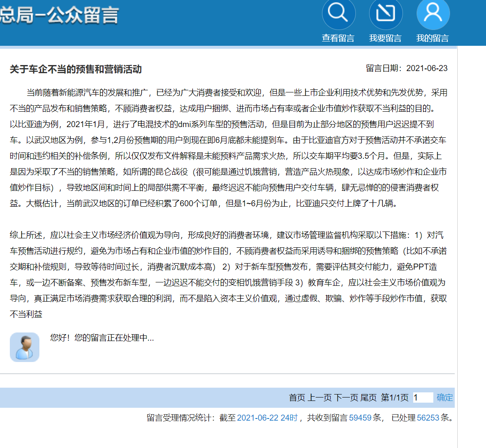Open the 我要留言 menu label
Image resolution: width=486 pixels, height=448 pixels.
click(x=385, y=38)
